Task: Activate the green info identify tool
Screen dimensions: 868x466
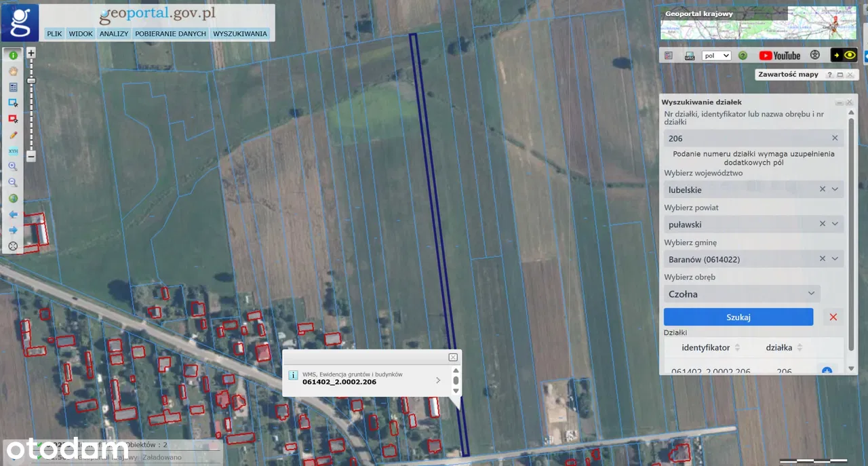Action: (13, 55)
